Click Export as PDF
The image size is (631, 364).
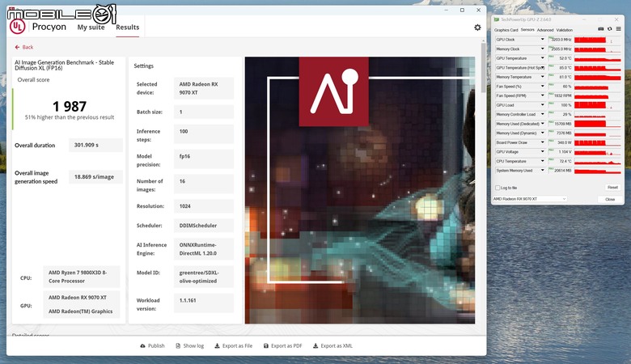pyautogui.click(x=283, y=345)
